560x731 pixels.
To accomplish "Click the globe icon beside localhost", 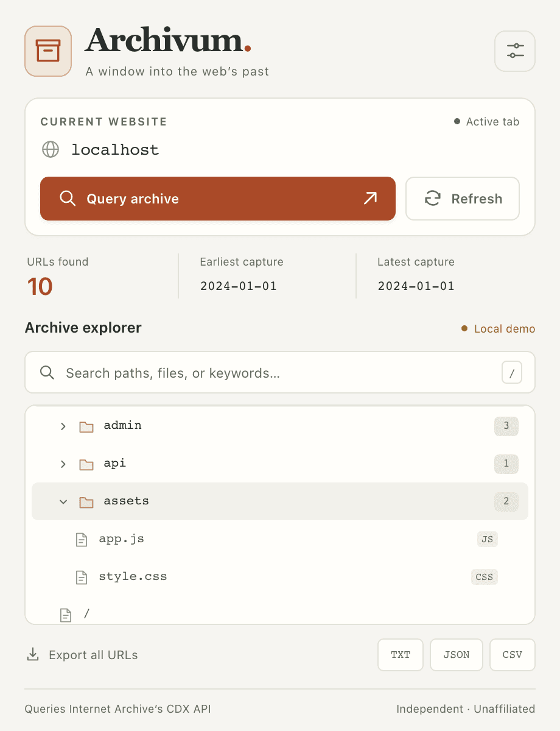I will click(51, 149).
